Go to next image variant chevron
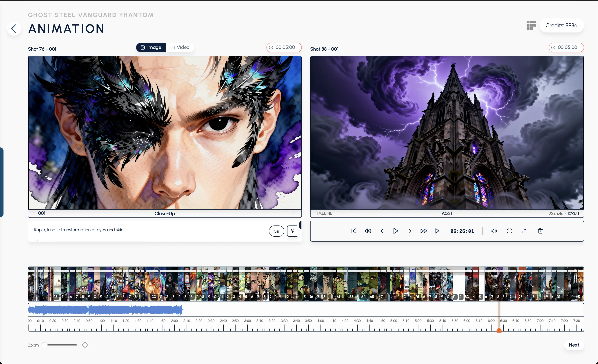598x364 pixels. pos(293,213)
